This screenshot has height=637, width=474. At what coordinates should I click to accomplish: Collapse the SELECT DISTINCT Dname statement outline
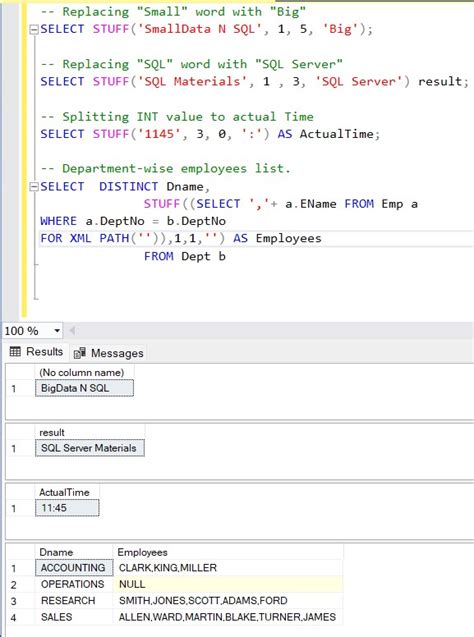[34, 187]
